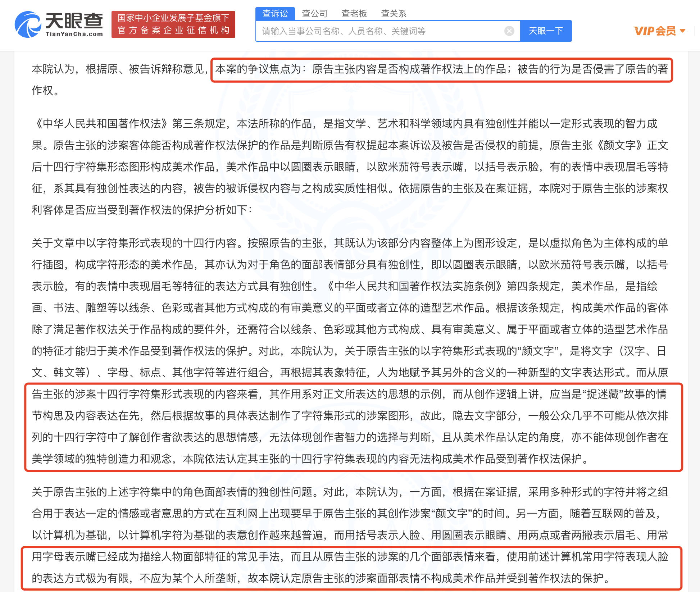Image resolution: width=700 pixels, height=592 pixels.
Task: Click the 官方备案企业征信机构 banner line
Action: 173,31
